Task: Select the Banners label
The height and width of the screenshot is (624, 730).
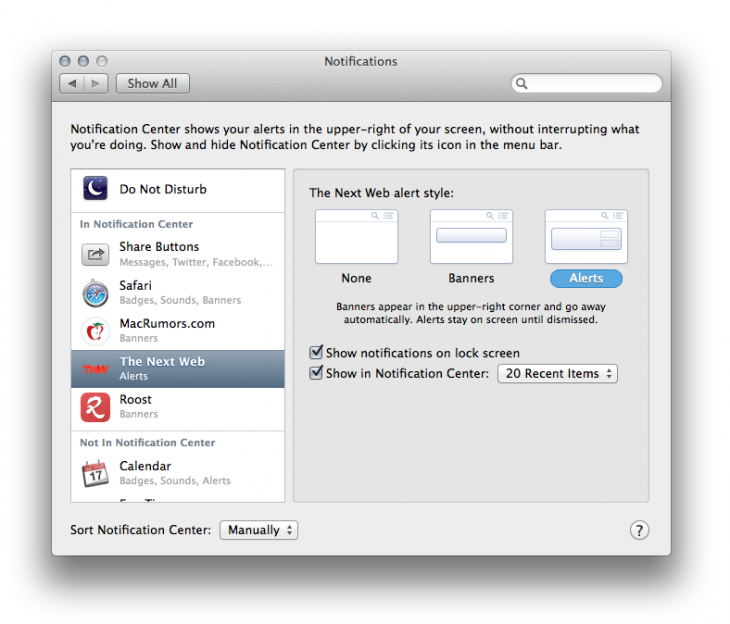Action: point(471,278)
